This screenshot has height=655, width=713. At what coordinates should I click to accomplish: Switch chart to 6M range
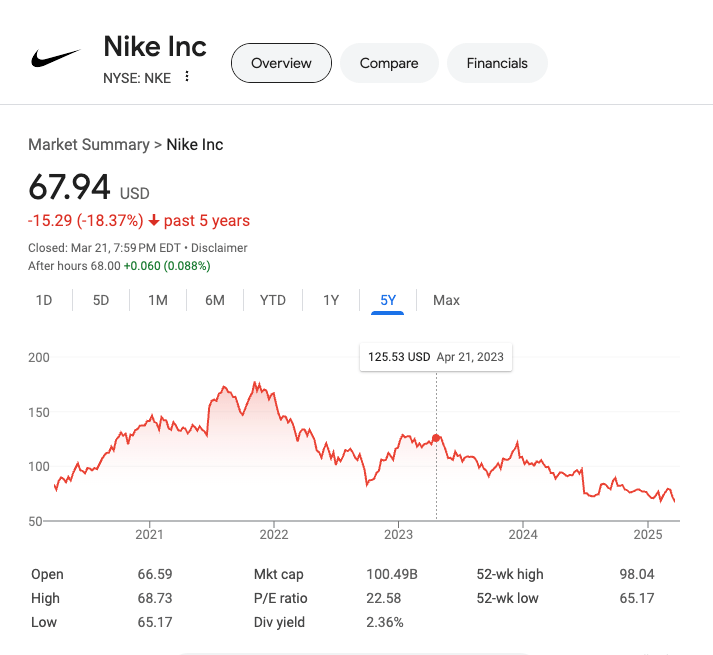coord(215,300)
